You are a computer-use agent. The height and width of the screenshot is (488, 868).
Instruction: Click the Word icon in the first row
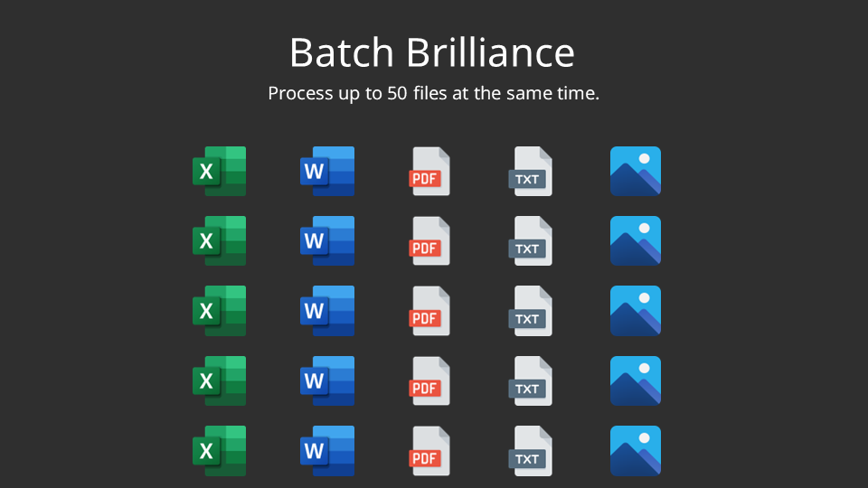[x=327, y=171]
